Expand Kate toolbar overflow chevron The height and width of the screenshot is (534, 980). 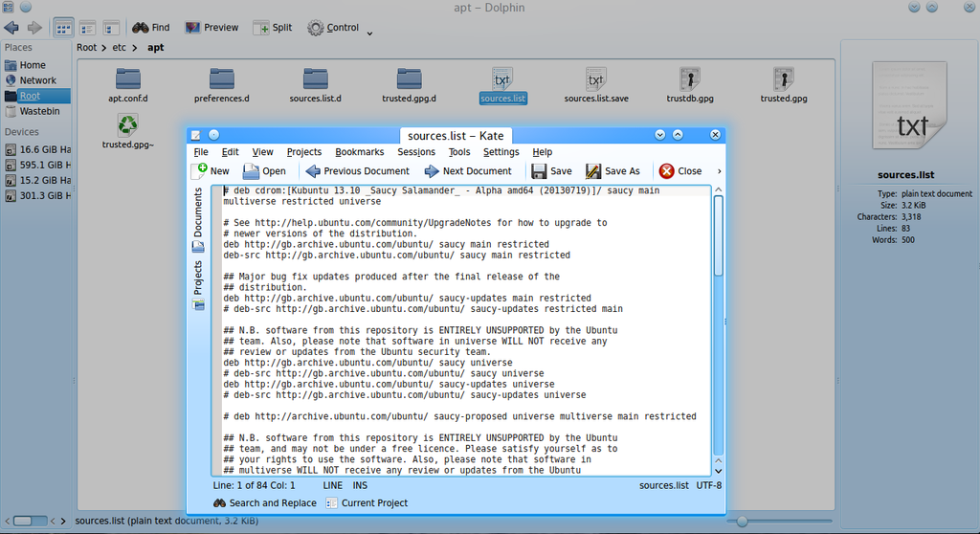tap(719, 171)
